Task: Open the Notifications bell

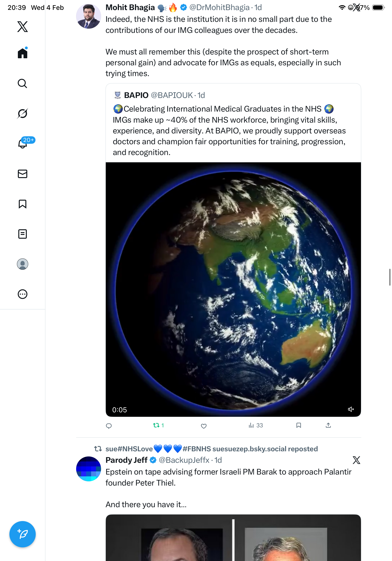Action: [23, 144]
